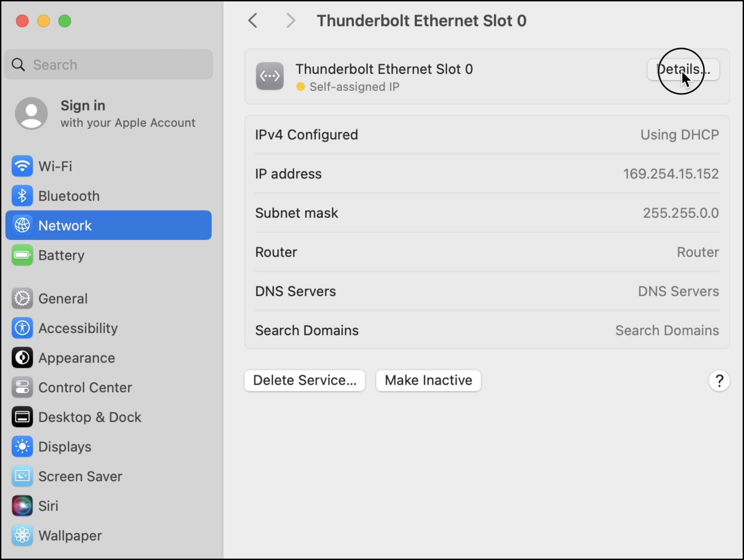Select the Battery icon in sidebar
The width and height of the screenshot is (744, 560).
coord(22,255)
